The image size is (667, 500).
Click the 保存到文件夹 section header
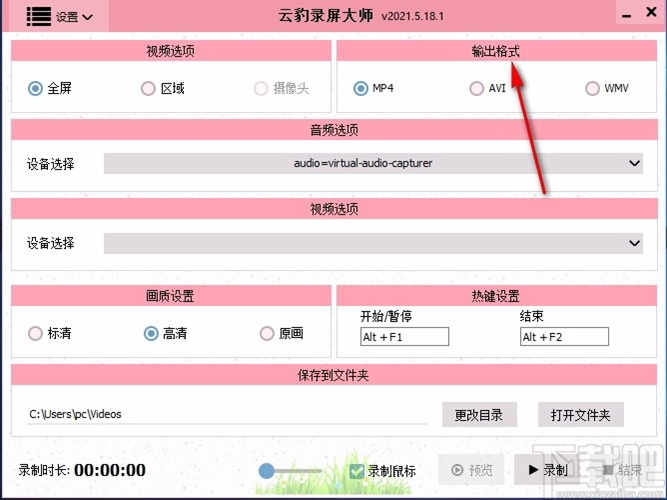pos(334,375)
